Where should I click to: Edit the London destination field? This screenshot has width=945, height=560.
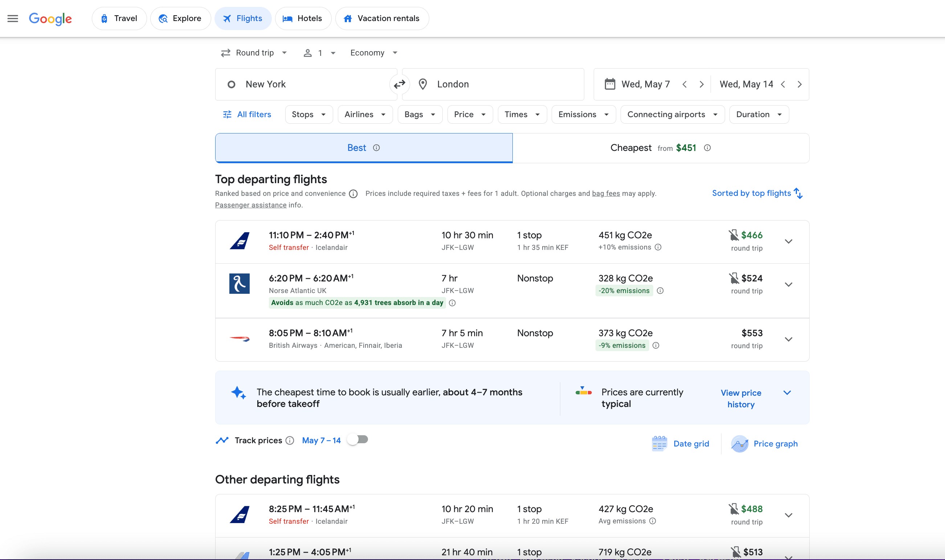(x=493, y=84)
